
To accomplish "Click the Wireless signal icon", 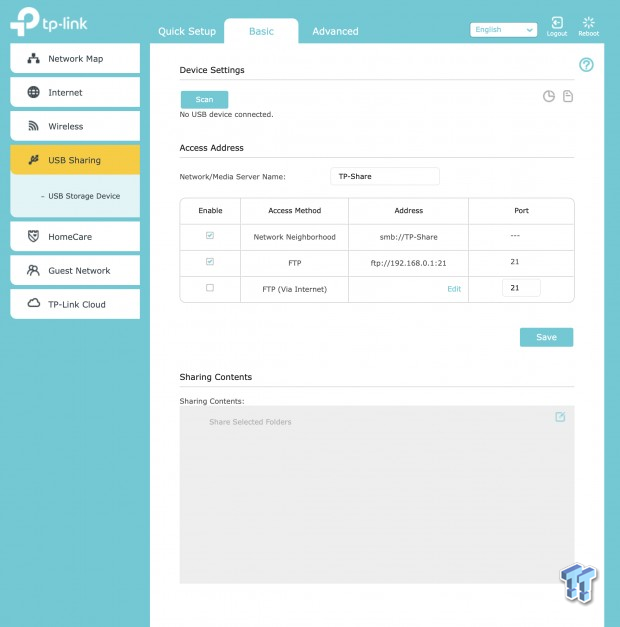I will coord(34,126).
